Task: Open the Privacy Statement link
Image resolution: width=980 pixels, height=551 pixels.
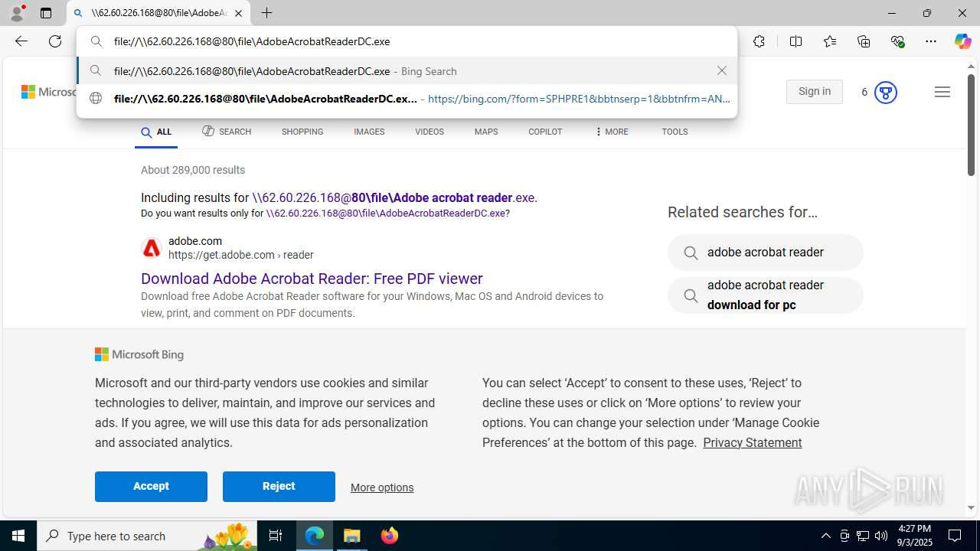Action: point(753,442)
